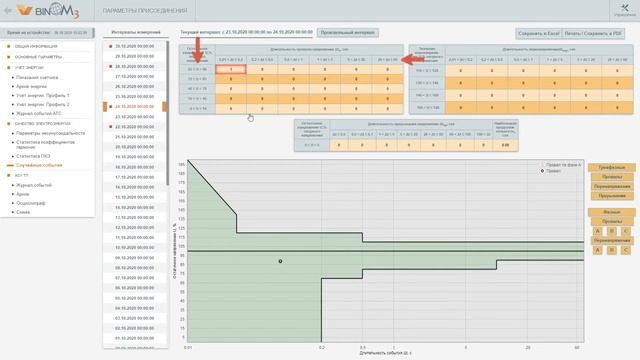The image size is (640, 360).
Task: Select interval 15.10.2020 00:00:00
Action: [135, 197]
